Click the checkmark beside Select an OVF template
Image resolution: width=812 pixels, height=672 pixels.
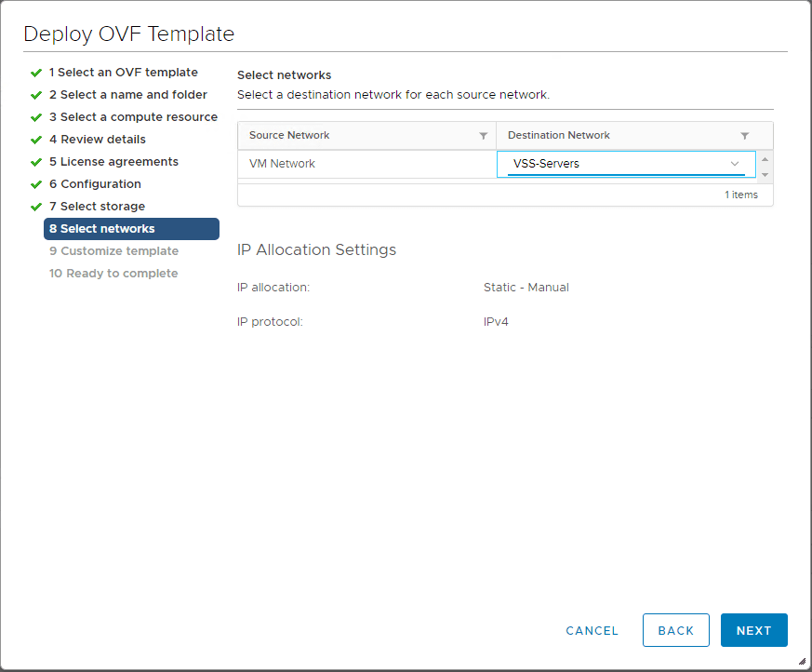pos(37,72)
